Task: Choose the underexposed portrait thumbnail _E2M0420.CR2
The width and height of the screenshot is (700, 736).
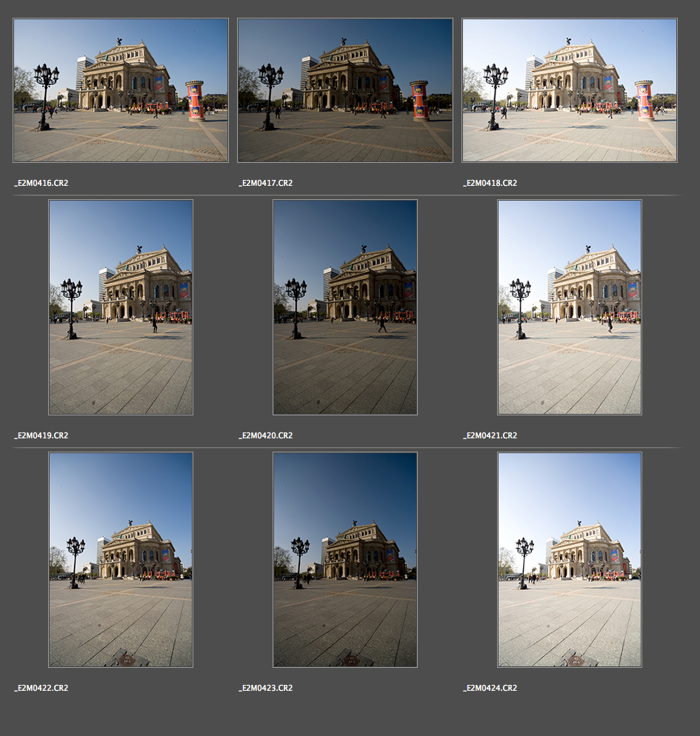Action: tap(345, 307)
